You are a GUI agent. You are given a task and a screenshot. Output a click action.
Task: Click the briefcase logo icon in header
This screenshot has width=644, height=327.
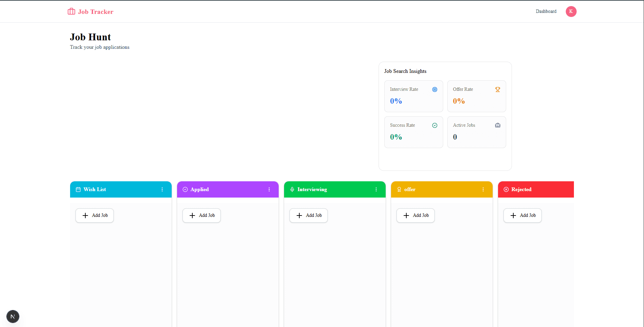[71, 12]
